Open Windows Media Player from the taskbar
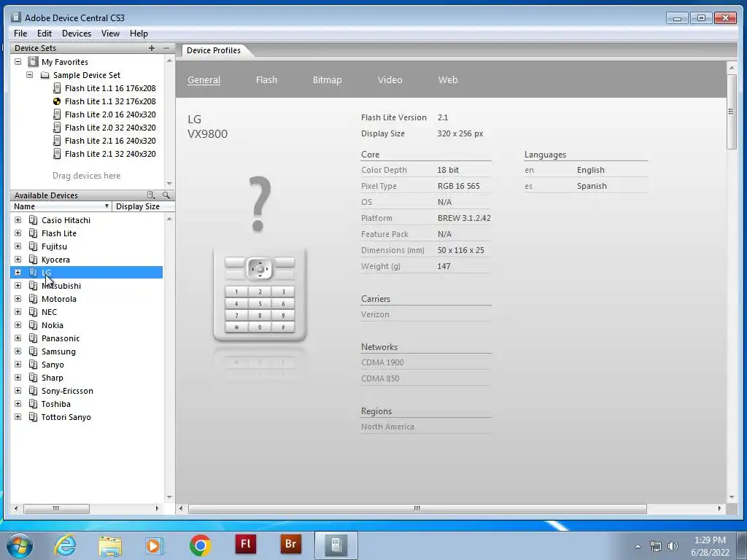Viewport: 747px width, 560px height. pos(155,545)
